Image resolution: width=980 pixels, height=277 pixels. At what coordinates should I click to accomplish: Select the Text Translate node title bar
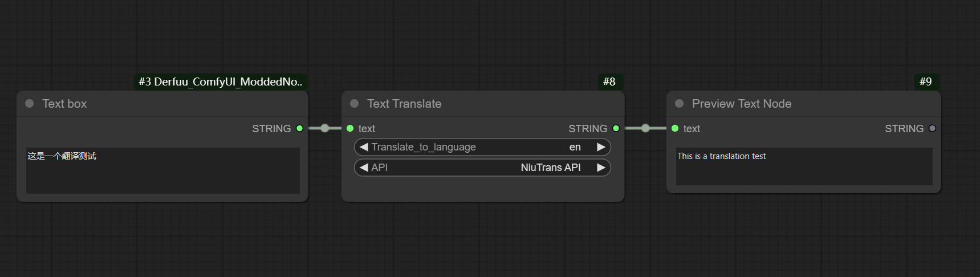point(483,104)
